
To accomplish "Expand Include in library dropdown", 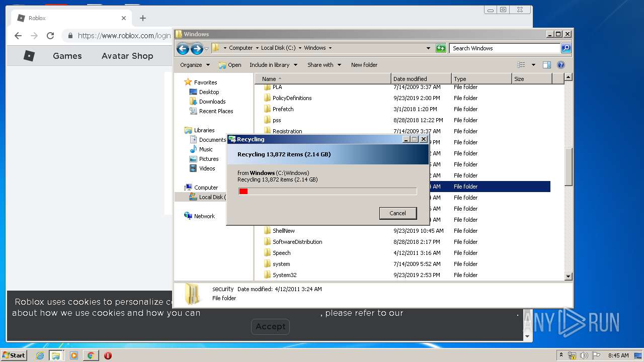I will pos(273,65).
